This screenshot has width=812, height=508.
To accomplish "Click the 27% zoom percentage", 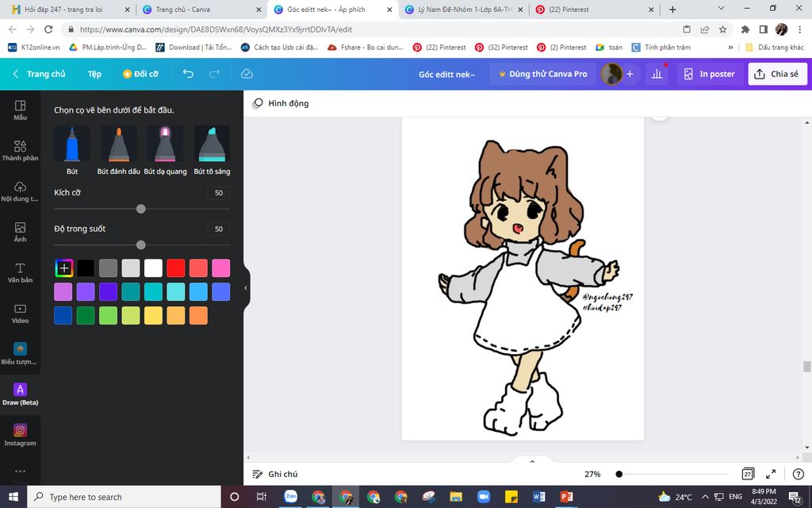I will point(592,474).
